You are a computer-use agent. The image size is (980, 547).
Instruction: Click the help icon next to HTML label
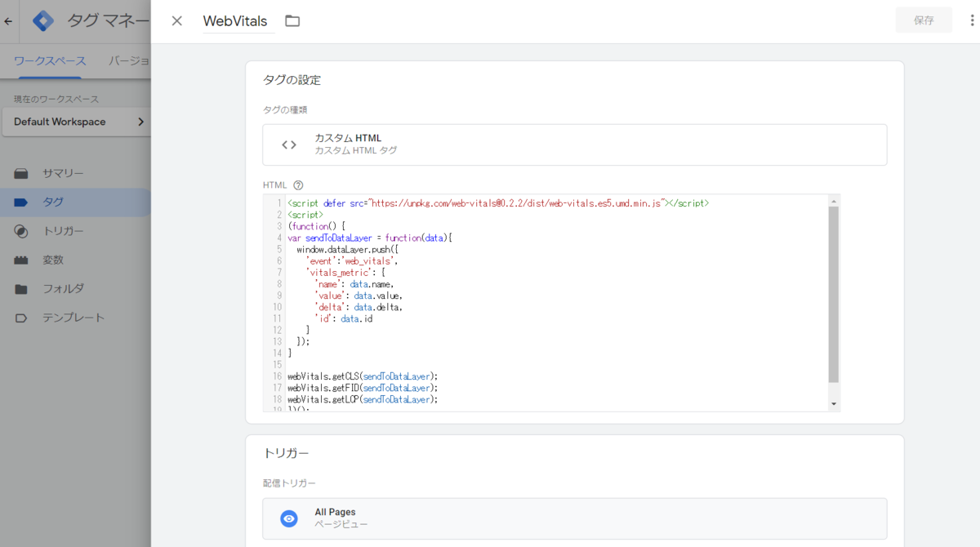pyautogui.click(x=298, y=185)
